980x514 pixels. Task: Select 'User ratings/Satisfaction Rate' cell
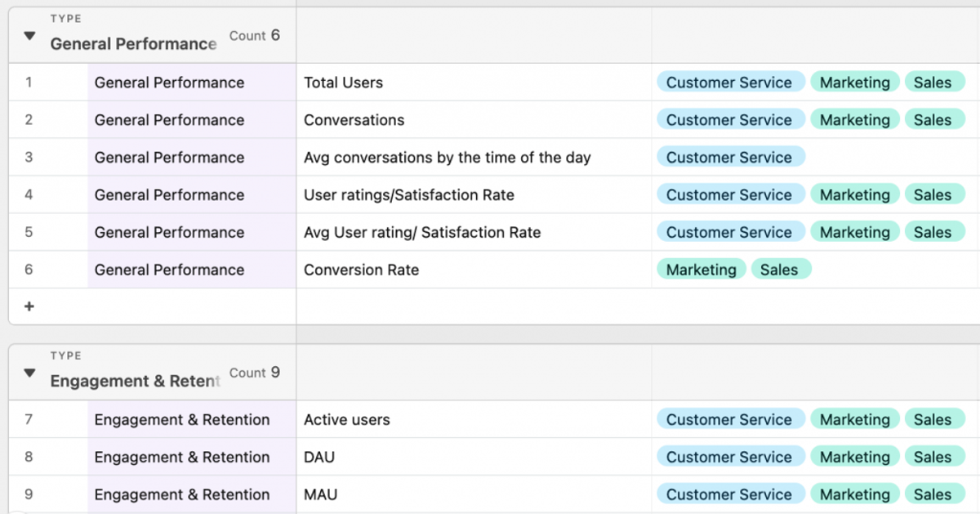coord(474,195)
